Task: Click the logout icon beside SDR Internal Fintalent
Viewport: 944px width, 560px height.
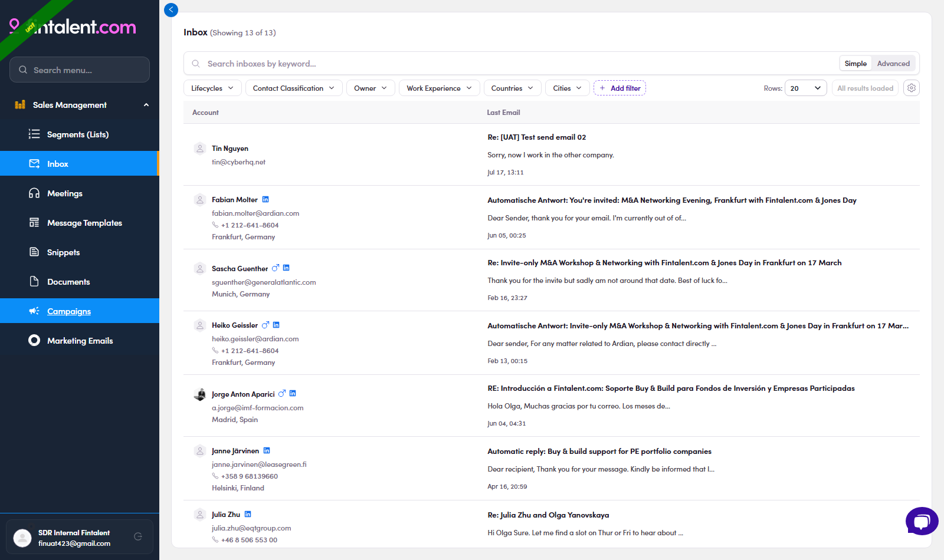Action: coord(138,536)
